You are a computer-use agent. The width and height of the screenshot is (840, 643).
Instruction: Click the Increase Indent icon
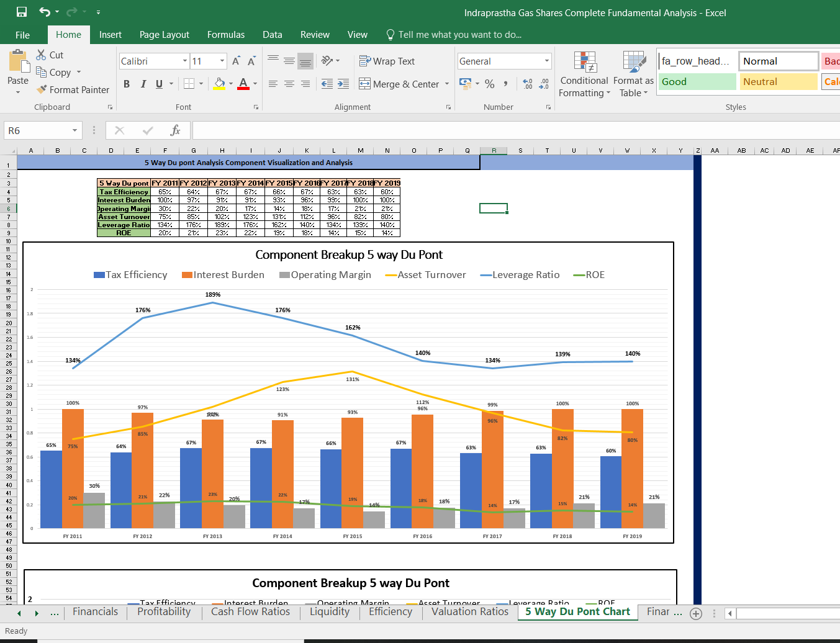click(343, 84)
